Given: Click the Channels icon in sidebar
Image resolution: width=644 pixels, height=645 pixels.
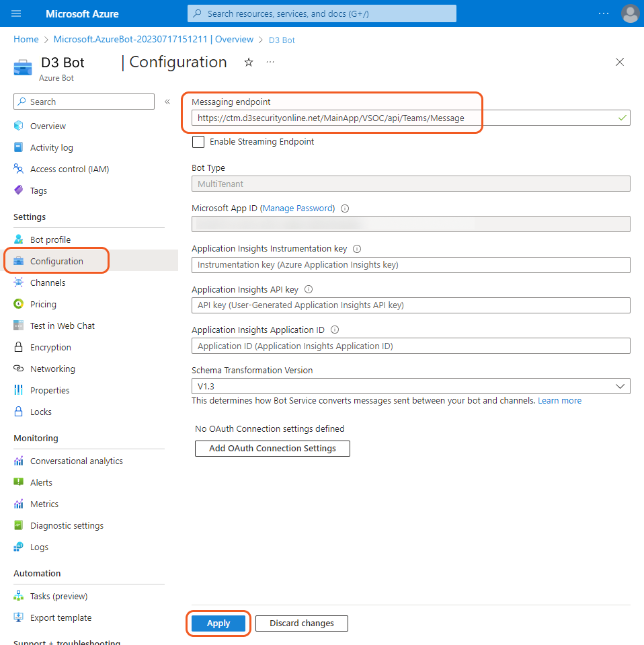Looking at the screenshot, I should click(19, 282).
